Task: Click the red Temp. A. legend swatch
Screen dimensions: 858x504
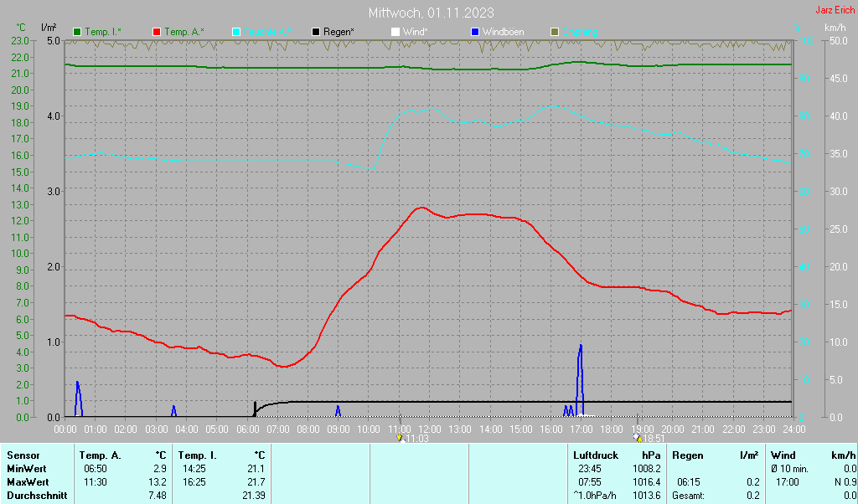Action: tap(157, 33)
